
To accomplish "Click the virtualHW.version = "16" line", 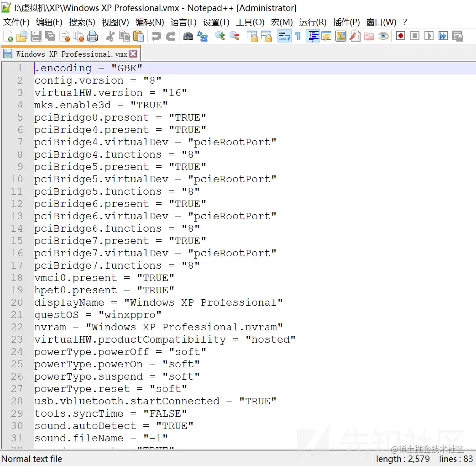I will [x=110, y=93].
